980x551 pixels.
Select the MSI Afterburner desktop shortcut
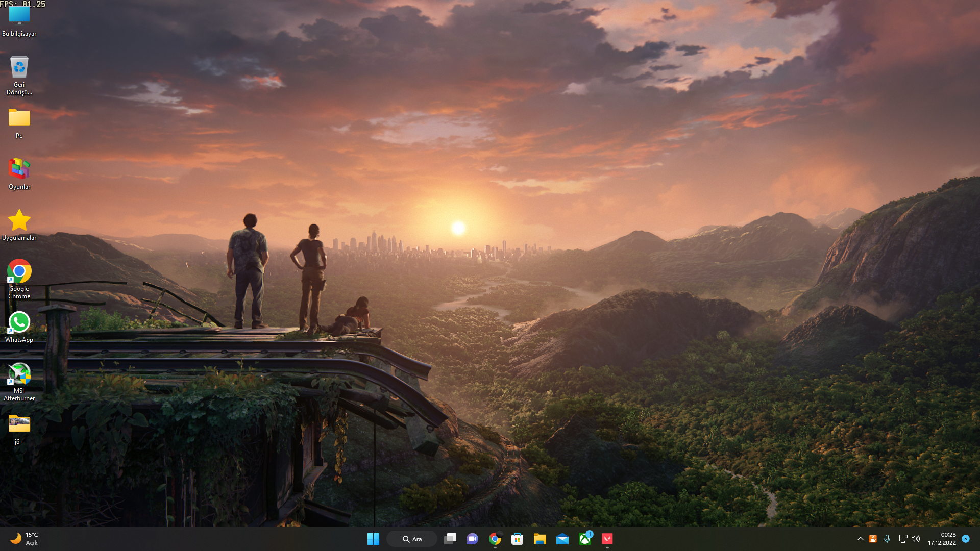pyautogui.click(x=19, y=381)
